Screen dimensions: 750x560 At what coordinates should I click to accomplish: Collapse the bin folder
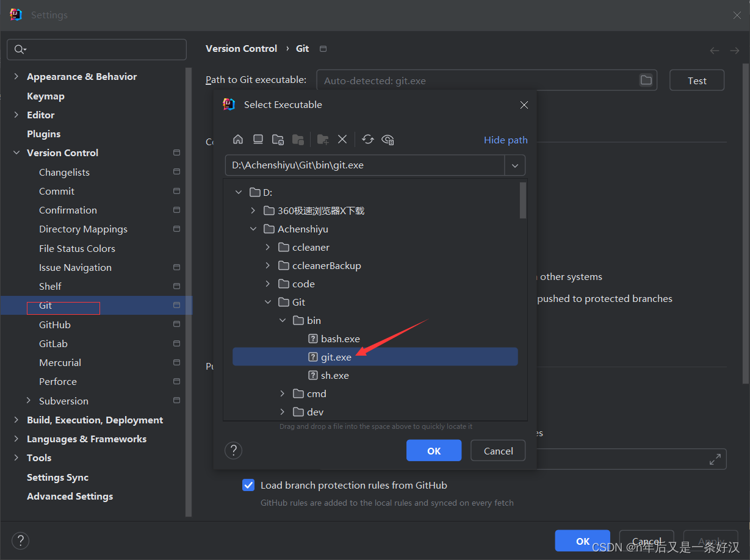point(283,320)
